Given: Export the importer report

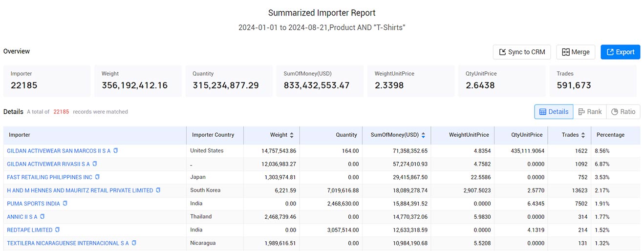Looking at the screenshot, I should click(621, 52).
